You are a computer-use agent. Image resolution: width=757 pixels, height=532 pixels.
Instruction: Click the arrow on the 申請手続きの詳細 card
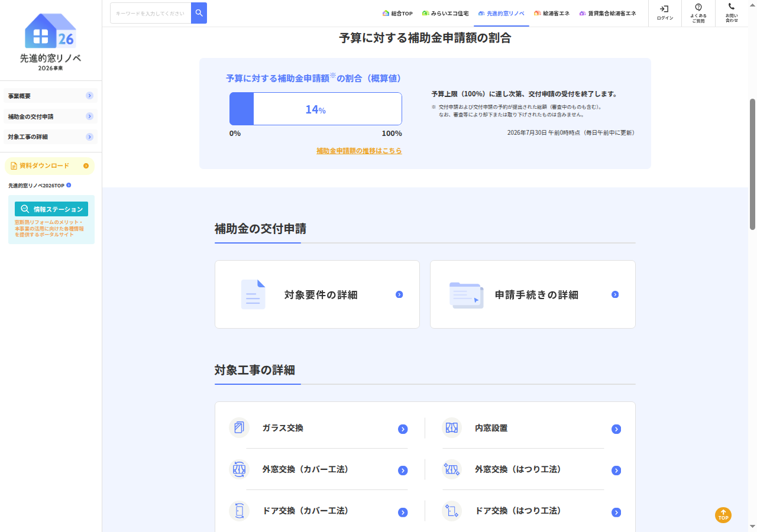(615, 294)
